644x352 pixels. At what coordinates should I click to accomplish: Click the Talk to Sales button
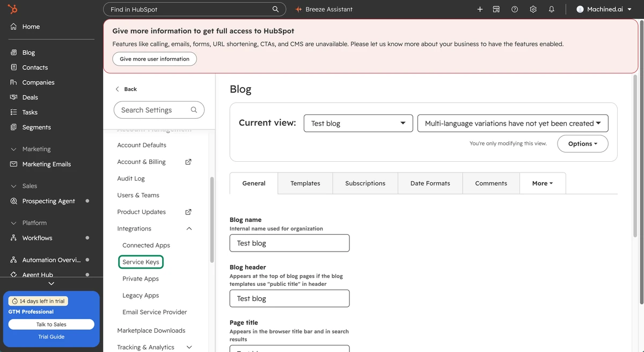52,324
